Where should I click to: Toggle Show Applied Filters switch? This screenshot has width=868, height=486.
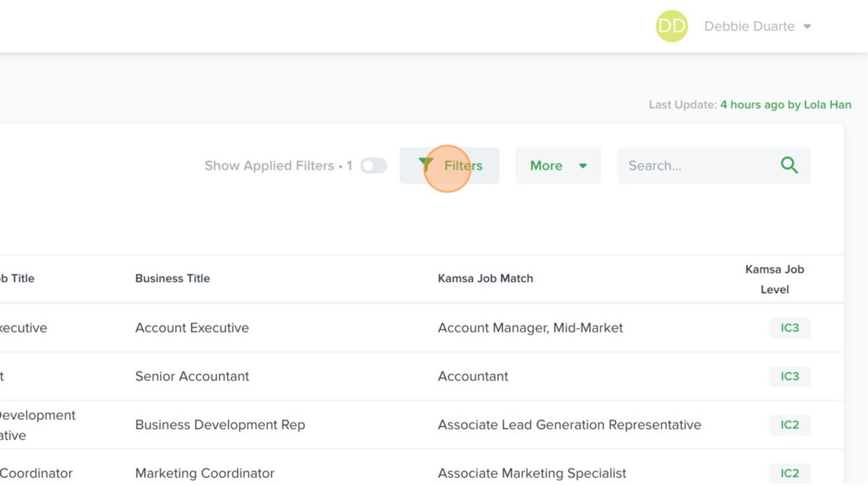coord(373,166)
